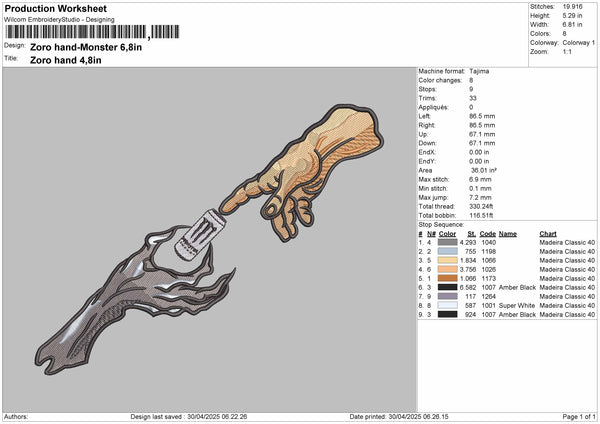
Task: Click the Width value 6.81 in
Action: (x=572, y=25)
